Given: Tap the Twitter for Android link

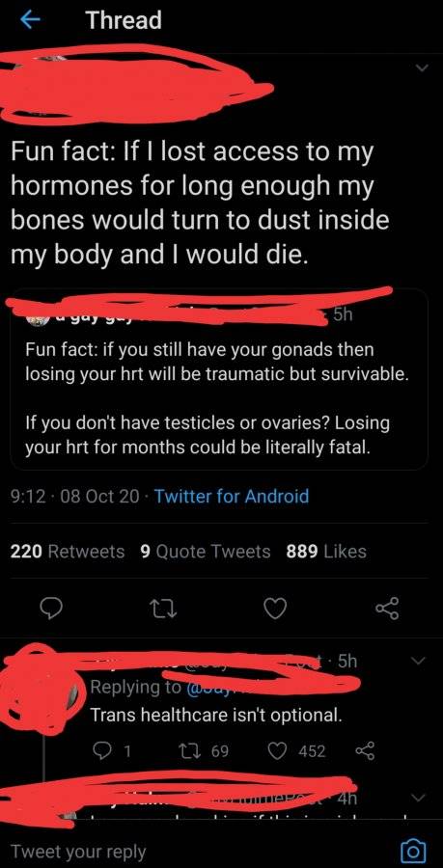Looking at the screenshot, I should pyautogui.click(x=232, y=496).
